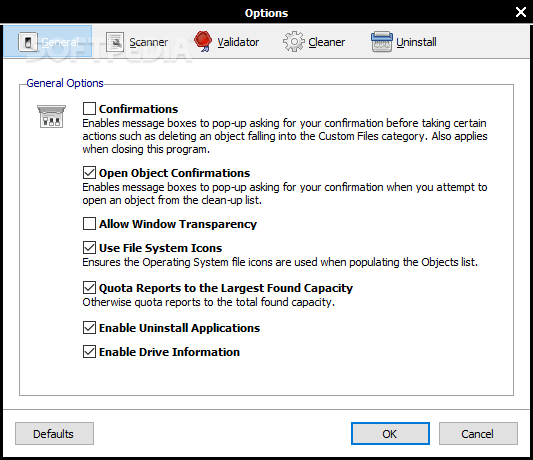Click the General tab switch icon
533x460 pixels.
pos(28,42)
